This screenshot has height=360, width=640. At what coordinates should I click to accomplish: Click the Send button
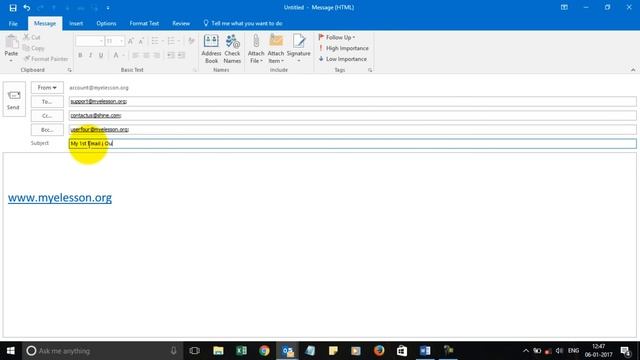click(x=14, y=99)
